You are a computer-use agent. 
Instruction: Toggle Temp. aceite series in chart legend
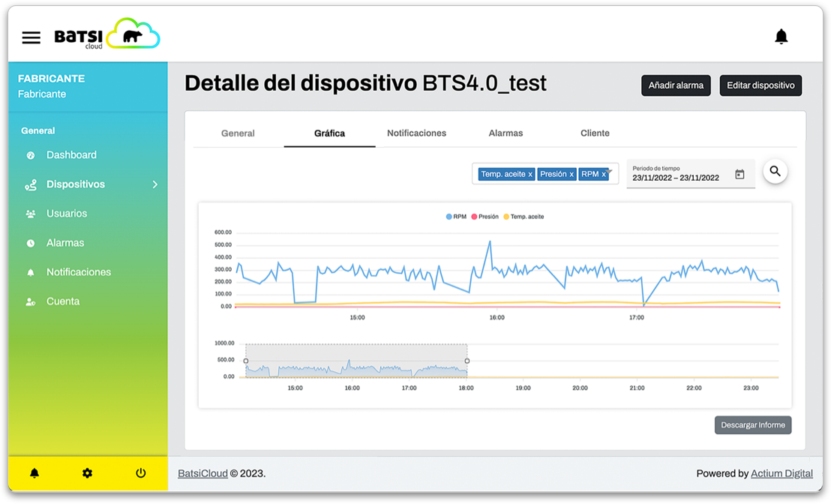pos(523,217)
